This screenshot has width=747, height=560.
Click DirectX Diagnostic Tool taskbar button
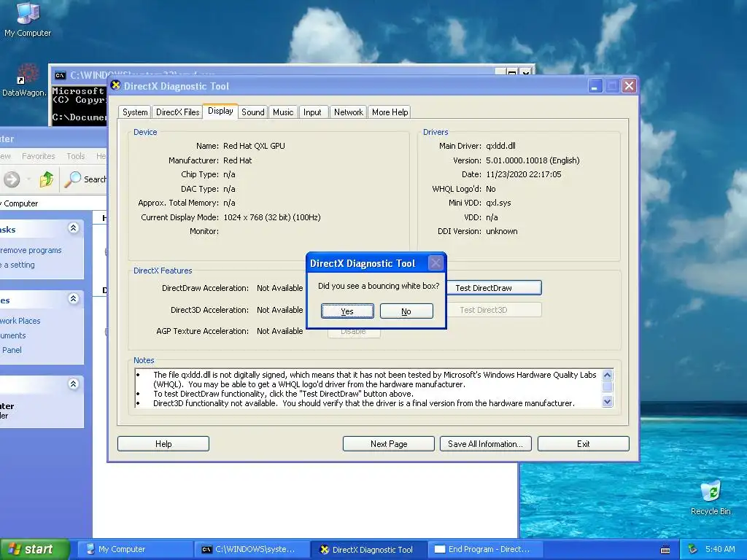coord(369,550)
